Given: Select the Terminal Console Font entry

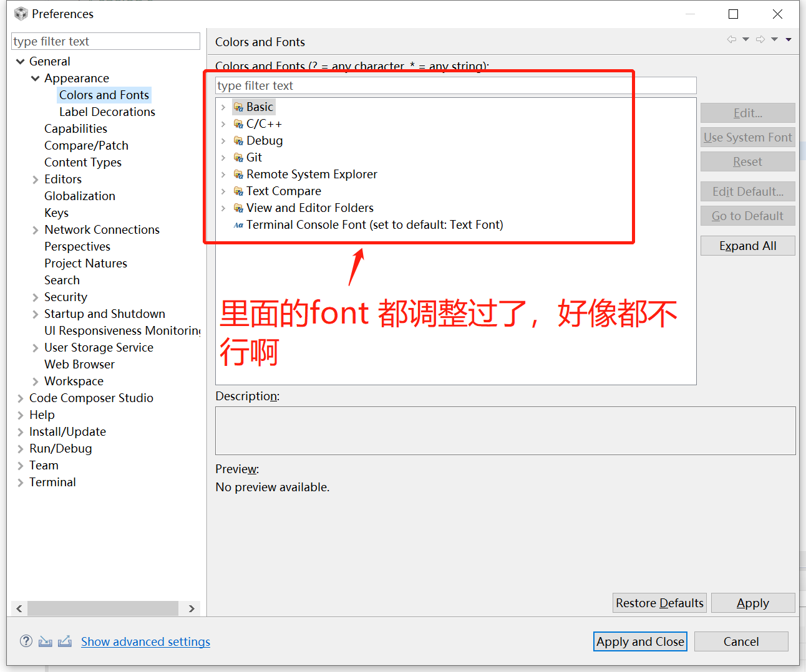Looking at the screenshot, I should click(374, 225).
